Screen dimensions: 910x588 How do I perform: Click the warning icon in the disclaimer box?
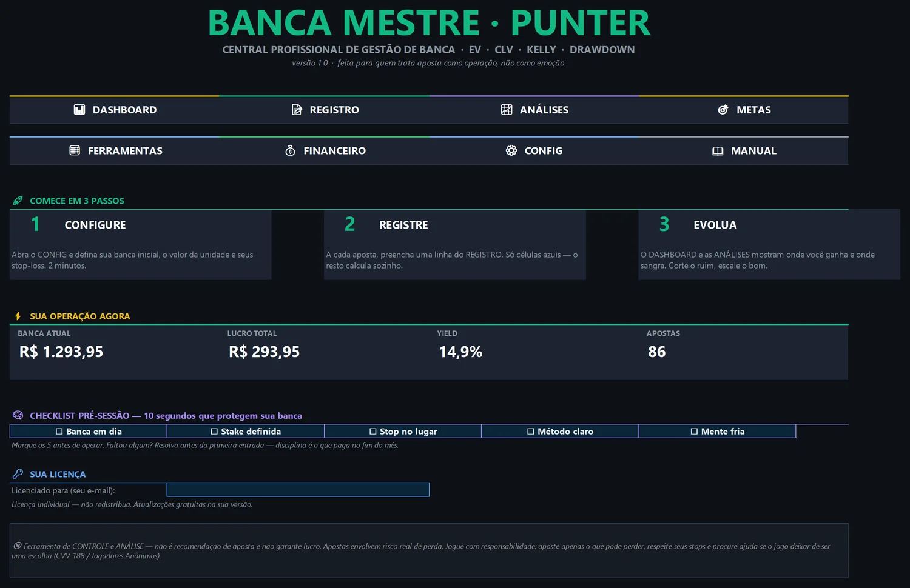coord(17,546)
